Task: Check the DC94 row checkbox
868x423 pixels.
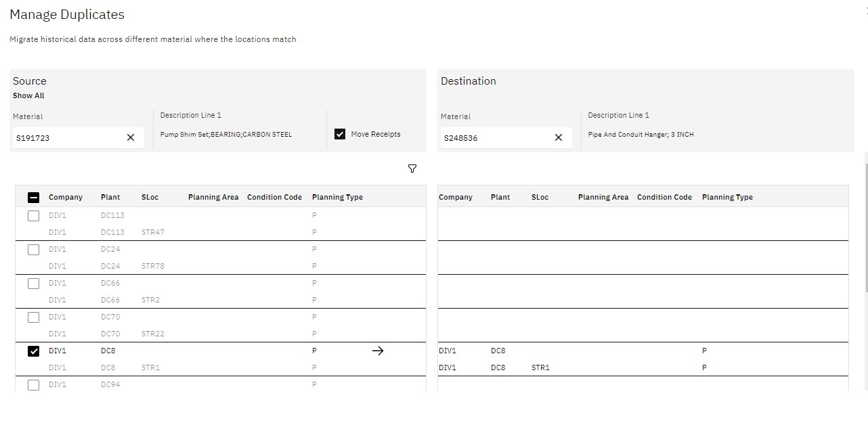Action: tap(33, 384)
